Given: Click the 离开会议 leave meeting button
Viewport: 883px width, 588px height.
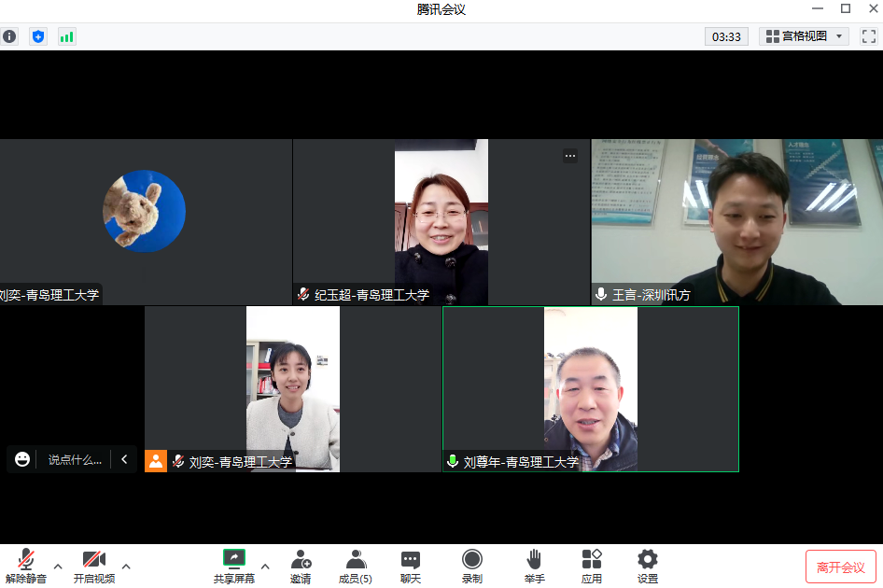Looking at the screenshot, I should point(840,567).
